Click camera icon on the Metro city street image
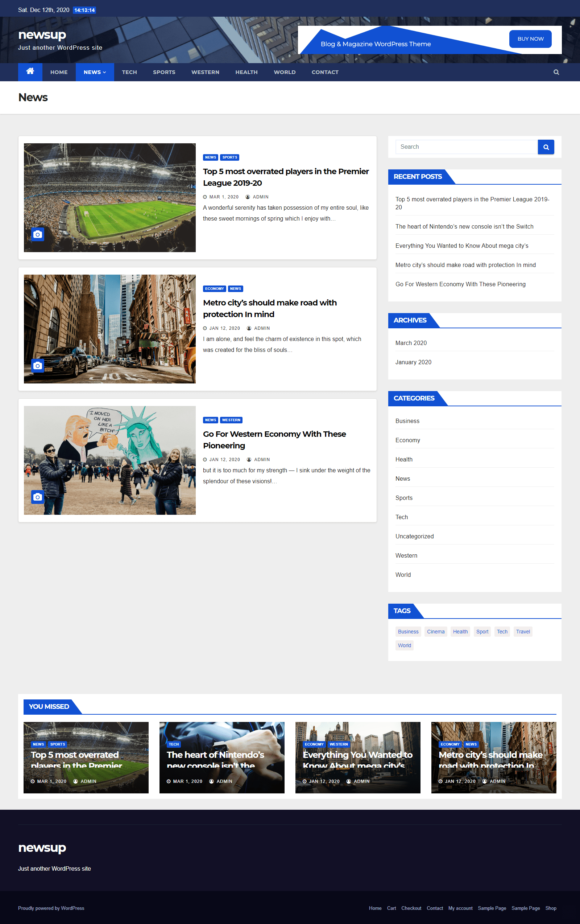 click(38, 366)
